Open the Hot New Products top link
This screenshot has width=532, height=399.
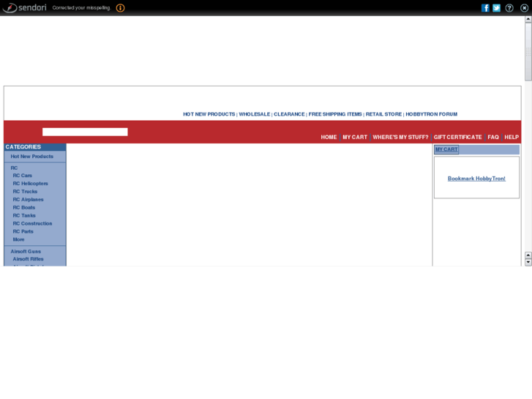(209, 114)
